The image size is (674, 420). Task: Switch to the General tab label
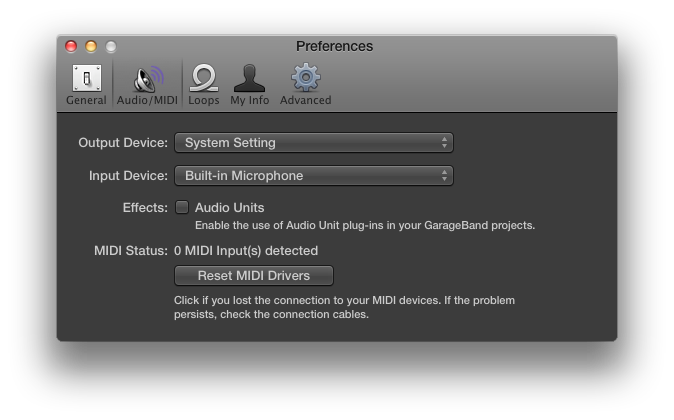point(86,100)
